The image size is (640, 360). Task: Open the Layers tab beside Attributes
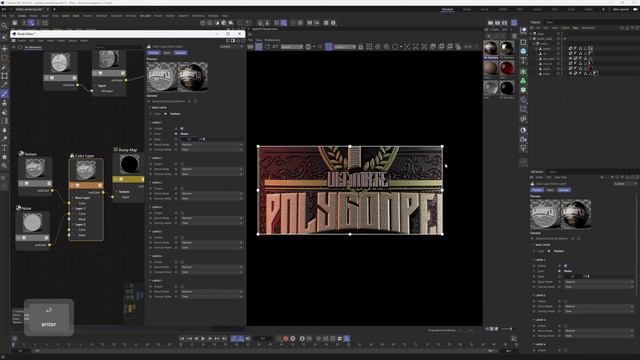click(x=552, y=172)
